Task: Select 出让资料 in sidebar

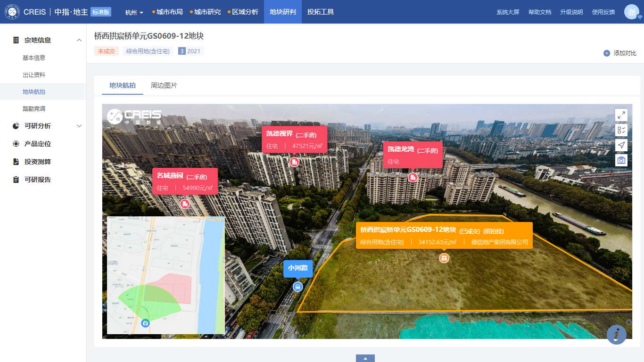Action: [34, 75]
